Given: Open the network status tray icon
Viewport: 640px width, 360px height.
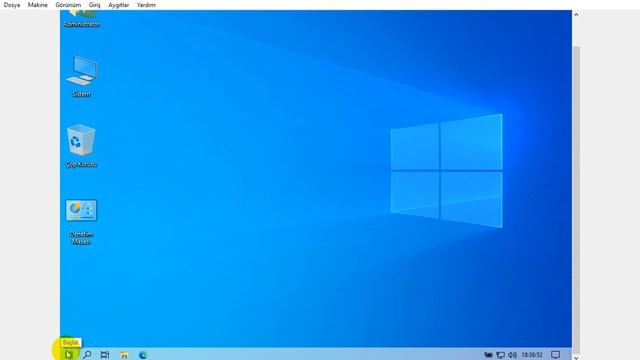Looking at the screenshot, I should tap(500, 355).
